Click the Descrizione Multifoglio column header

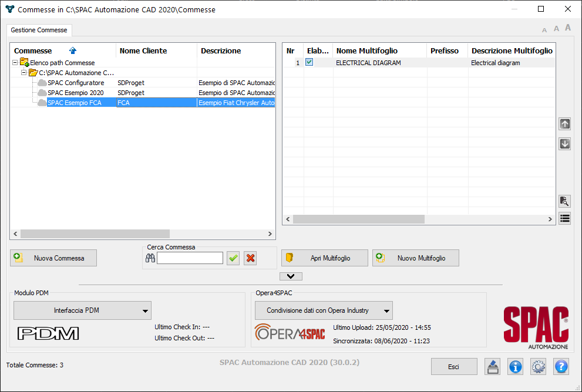point(512,51)
